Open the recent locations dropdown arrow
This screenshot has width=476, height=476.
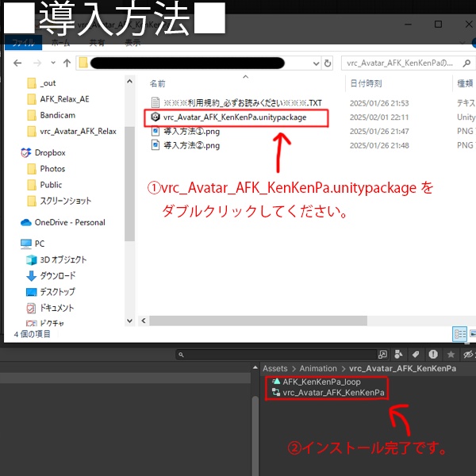tap(53, 63)
